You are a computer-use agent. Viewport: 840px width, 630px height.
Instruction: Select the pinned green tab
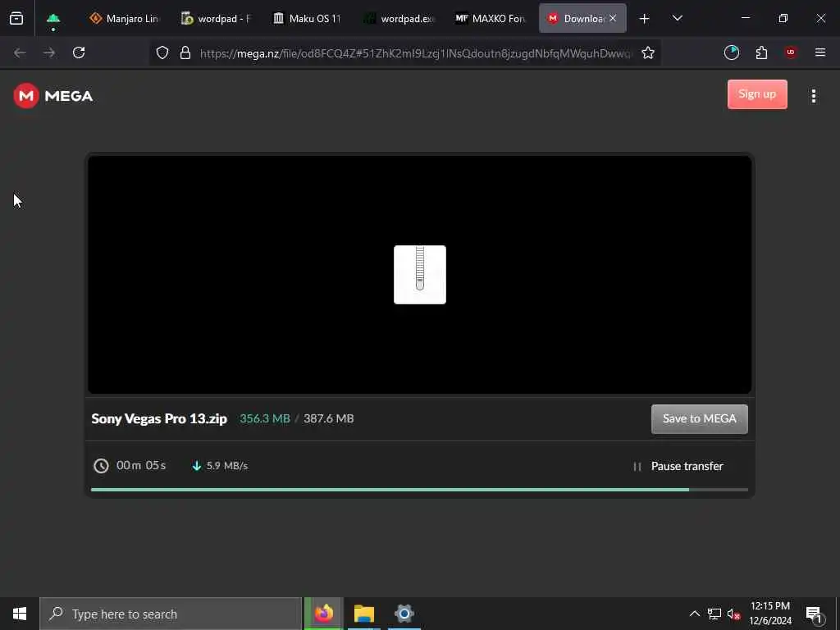tap(53, 19)
